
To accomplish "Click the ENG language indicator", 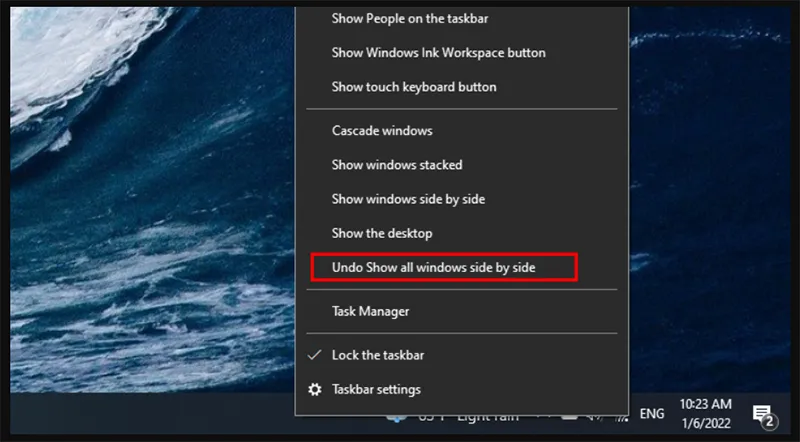I will [652, 413].
